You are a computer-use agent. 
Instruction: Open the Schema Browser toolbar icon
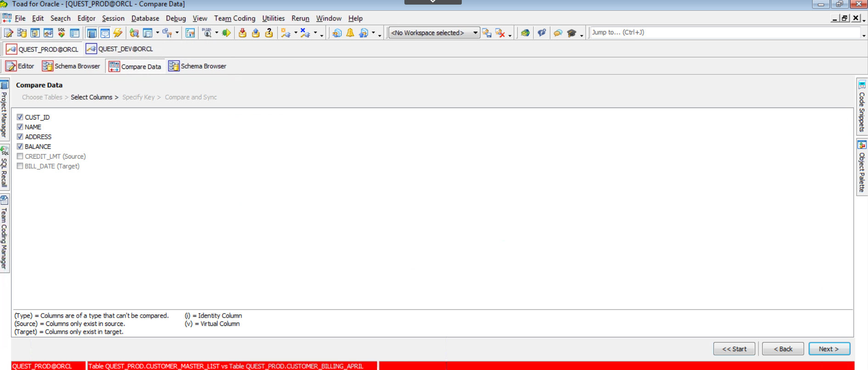(22, 33)
